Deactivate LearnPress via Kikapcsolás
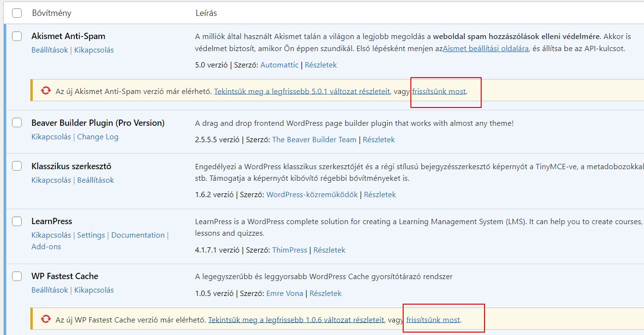This screenshot has height=335, width=644. point(51,235)
